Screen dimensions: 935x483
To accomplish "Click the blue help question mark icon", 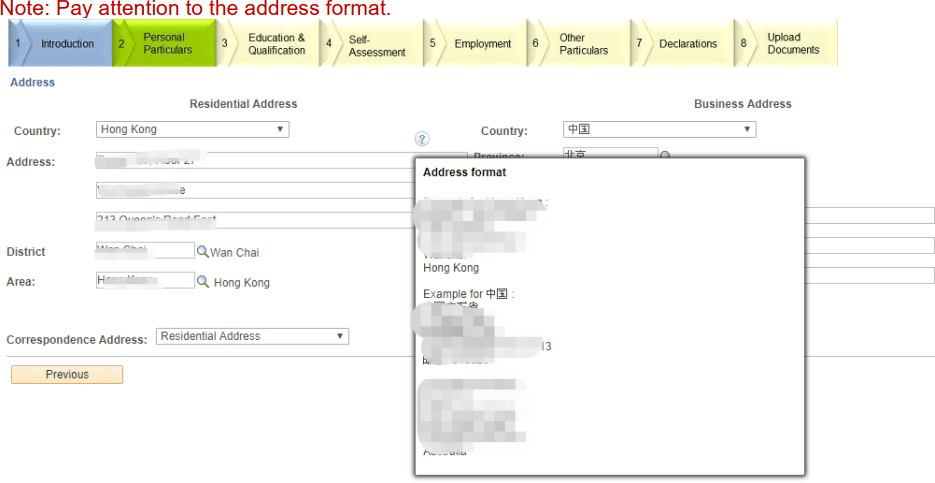I will [x=422, y=139].
